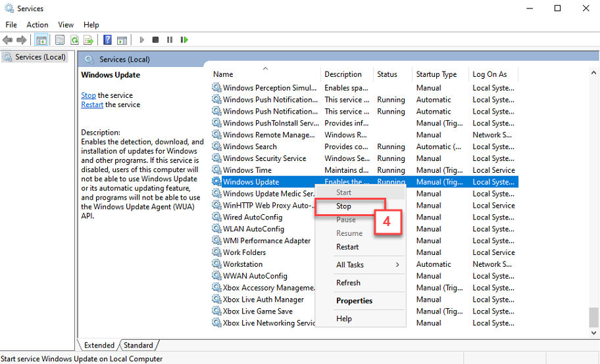Open the File menu
The width and height of the screenshot is (600, 364).
pos(11,25)
